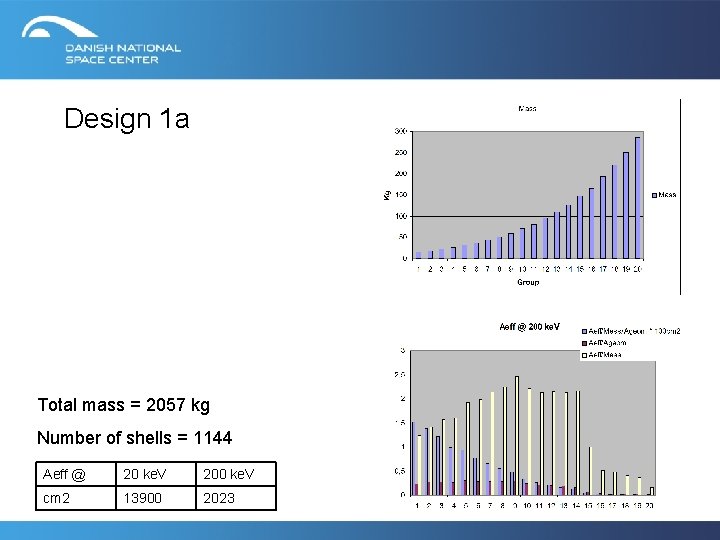Click the group 17 bar in Mass chart
720x540 pixels.
point(603,218)
